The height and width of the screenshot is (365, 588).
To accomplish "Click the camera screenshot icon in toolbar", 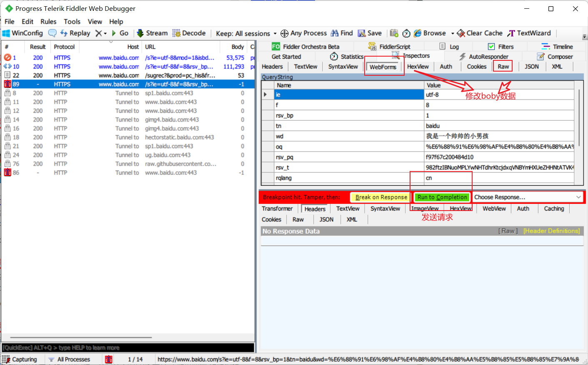I will tap(394, 33).
